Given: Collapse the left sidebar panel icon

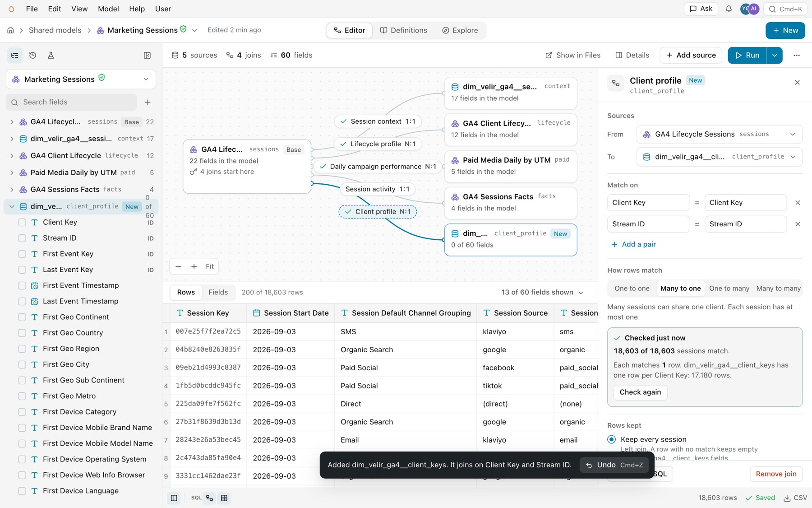Looking at the screenshot, I should tap(147, 55).
